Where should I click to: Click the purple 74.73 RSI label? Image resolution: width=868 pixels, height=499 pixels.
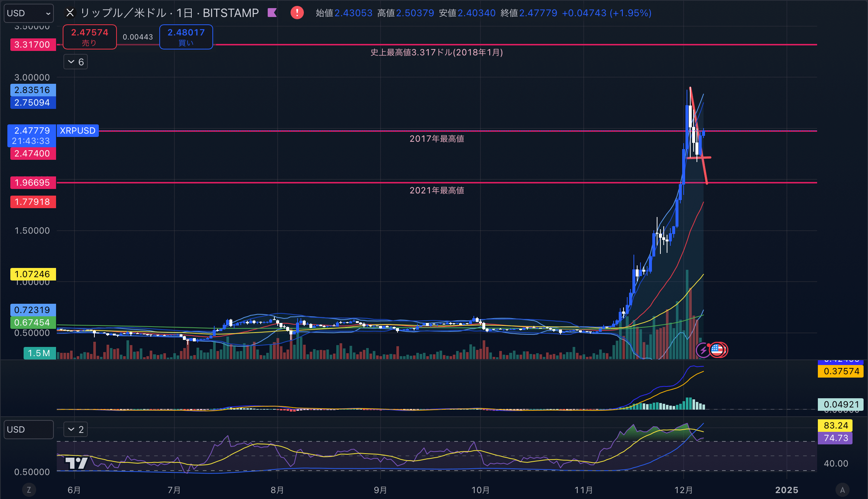click(835, 438)
